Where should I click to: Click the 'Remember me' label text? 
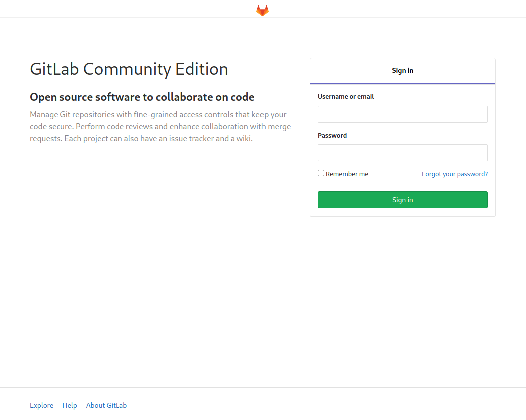347,174
